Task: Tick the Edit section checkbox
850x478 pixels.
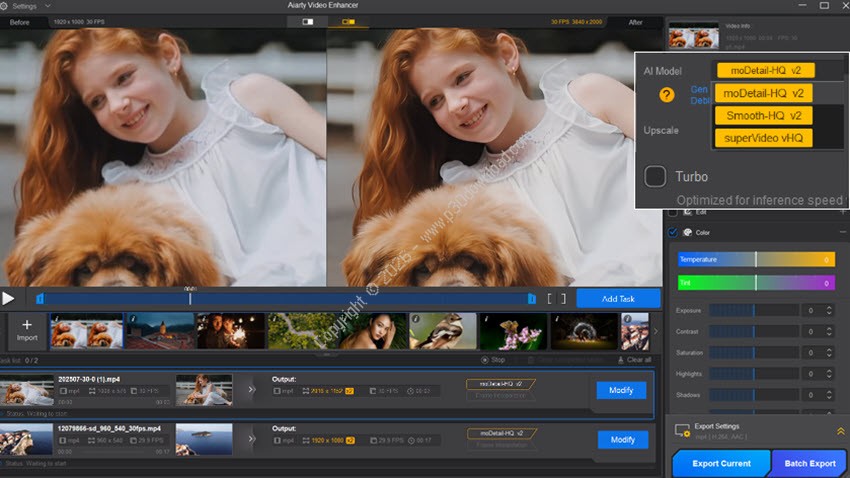Action: [x=673, y=212]
